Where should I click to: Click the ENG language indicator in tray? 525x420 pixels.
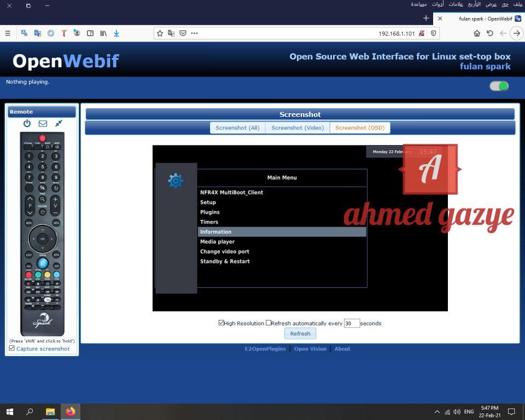[469, 412]
